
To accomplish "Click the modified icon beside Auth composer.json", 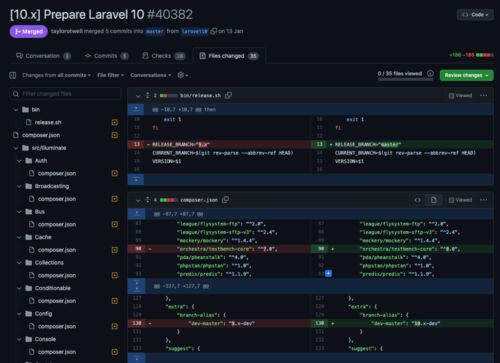I will click(x=115, y=173).
